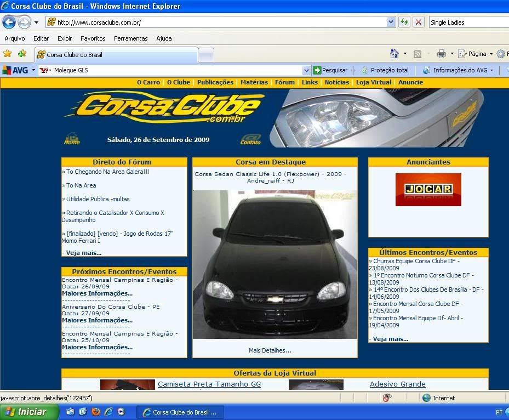Click the Refresh page icon

404,22
